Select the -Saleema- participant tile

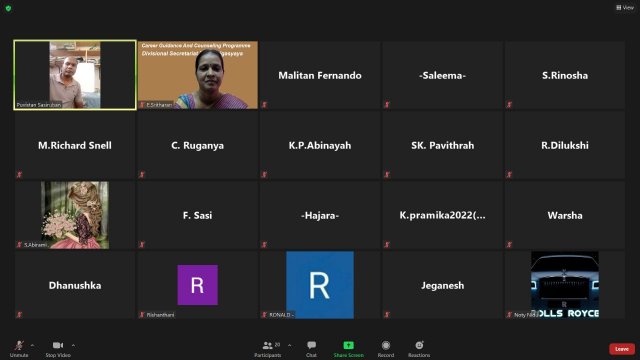coord(442,75)
